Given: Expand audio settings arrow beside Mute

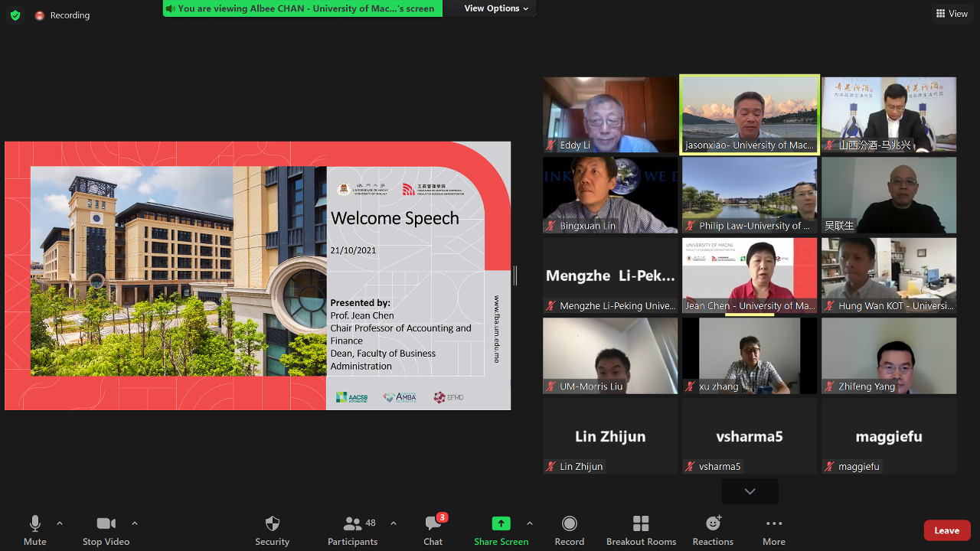Looking at the screenshot, I should [60, 523].
